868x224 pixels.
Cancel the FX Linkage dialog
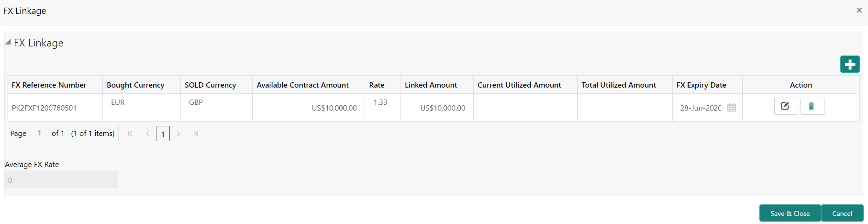tap(842, 213)
